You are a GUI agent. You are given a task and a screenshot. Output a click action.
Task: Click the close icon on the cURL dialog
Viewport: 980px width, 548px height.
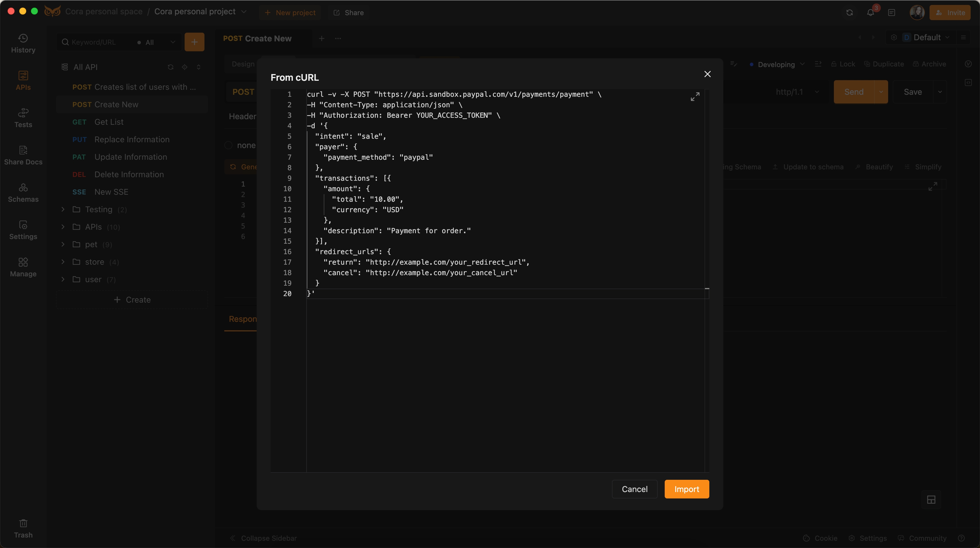(x=707, y=74)
